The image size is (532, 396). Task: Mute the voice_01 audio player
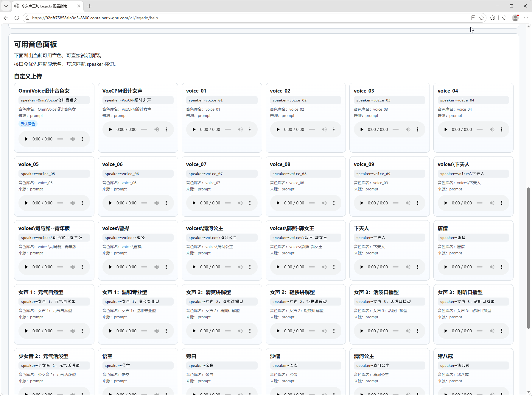240,129
